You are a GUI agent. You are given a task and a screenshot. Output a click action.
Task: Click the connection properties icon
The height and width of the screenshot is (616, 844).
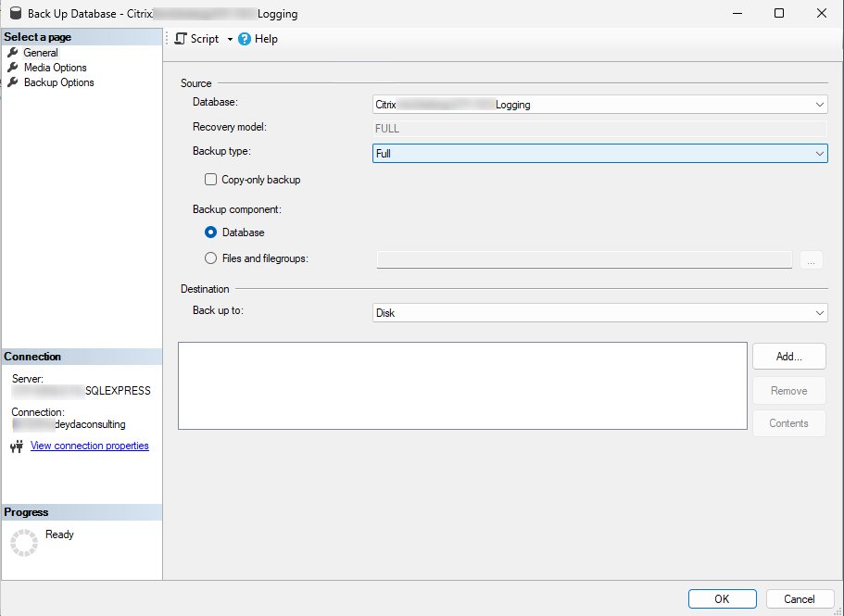pos(16,446)
